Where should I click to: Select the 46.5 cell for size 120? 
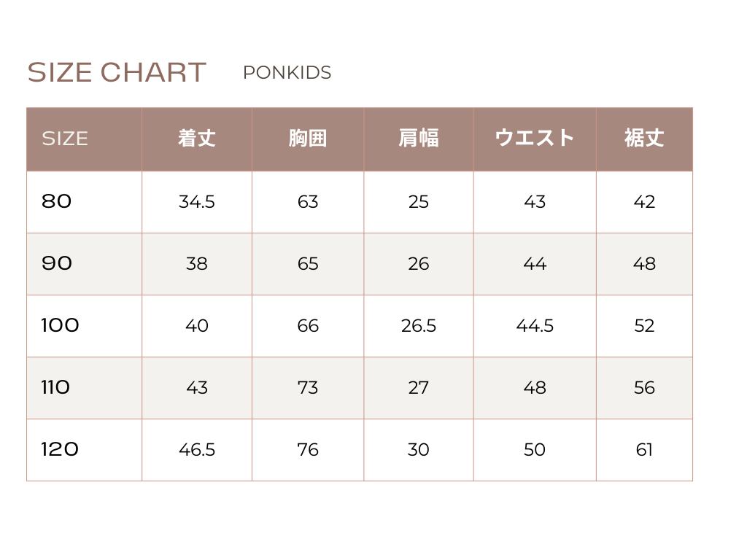coord(197,450)
